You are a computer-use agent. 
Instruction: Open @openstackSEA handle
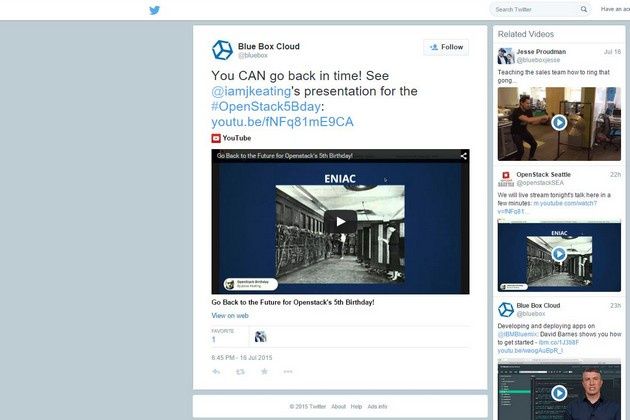(540, 183)
